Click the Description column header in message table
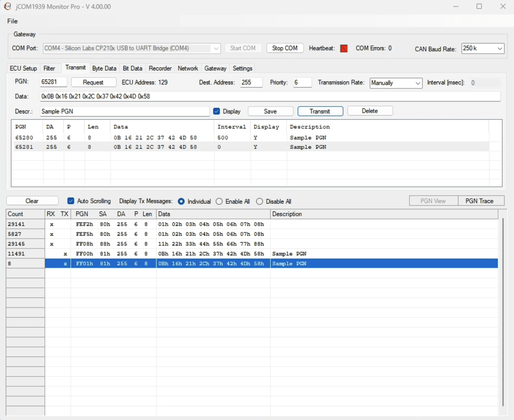The height and width of the screenshot is (420, 514). pos(384,214)
